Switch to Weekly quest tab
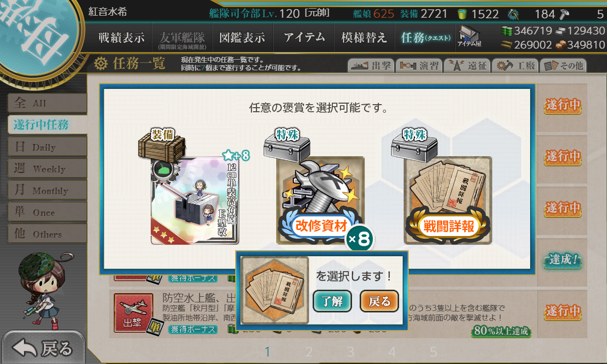The width and height of the screenshot is (607, 364). point(47,169)
